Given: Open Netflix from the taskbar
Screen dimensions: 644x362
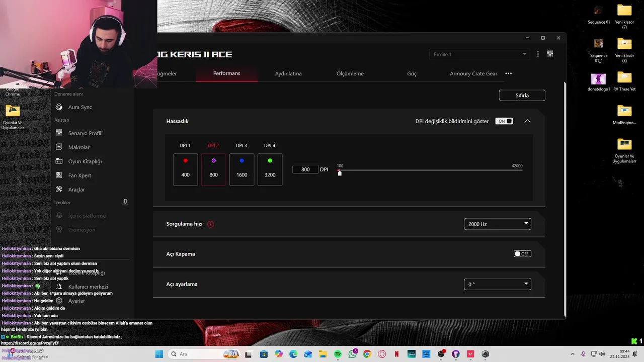Looking at the screenshot, I should (396, 354).
